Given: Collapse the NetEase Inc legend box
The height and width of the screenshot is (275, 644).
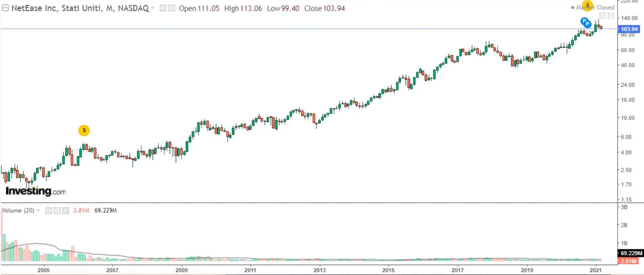Looking at the screenshot, I should coord(5,9).
